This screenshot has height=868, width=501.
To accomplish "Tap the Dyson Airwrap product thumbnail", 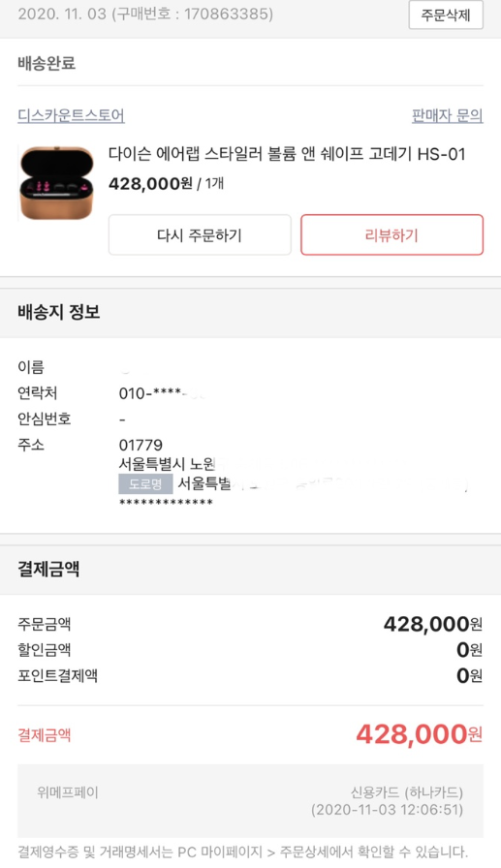I will 56,183.
